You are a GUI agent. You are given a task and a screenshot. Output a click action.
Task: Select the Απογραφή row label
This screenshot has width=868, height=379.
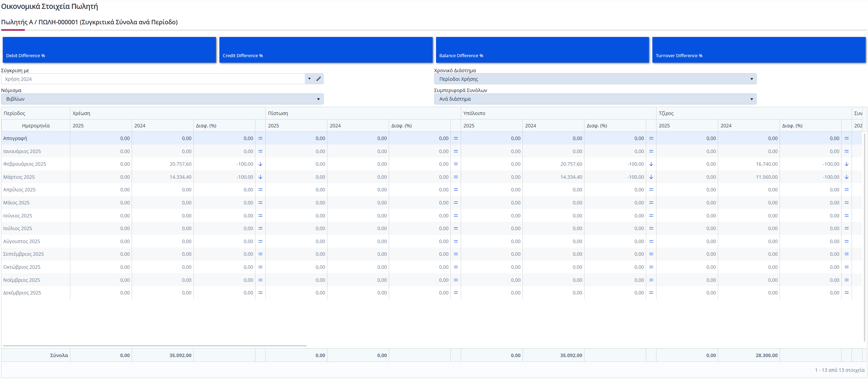(x=15, y=138)
